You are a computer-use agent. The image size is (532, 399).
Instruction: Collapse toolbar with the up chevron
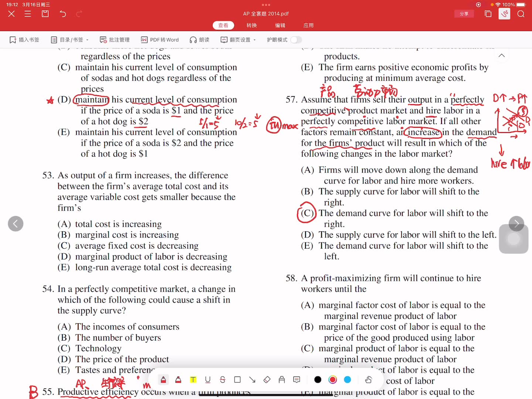501,55
